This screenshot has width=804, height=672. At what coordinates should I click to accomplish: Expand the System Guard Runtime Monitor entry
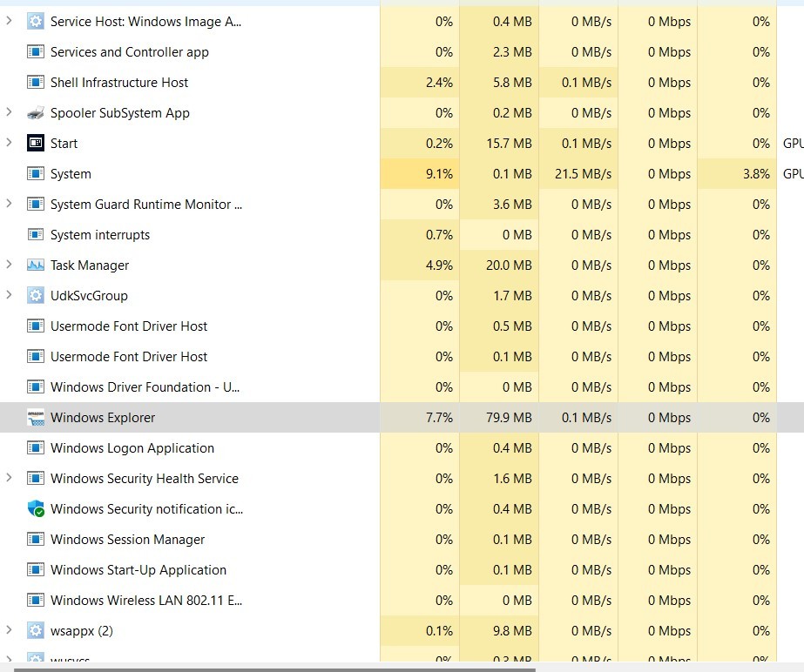click(x=9, y=203)
